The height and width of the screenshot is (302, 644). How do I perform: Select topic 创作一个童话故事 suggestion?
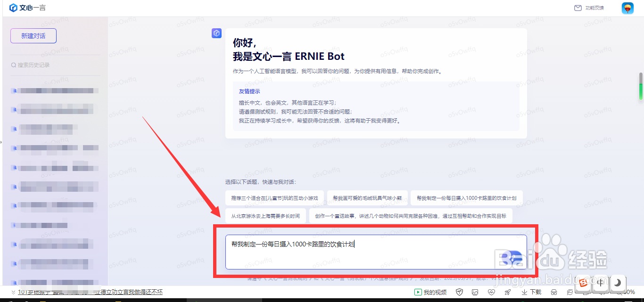pos(411,216)
